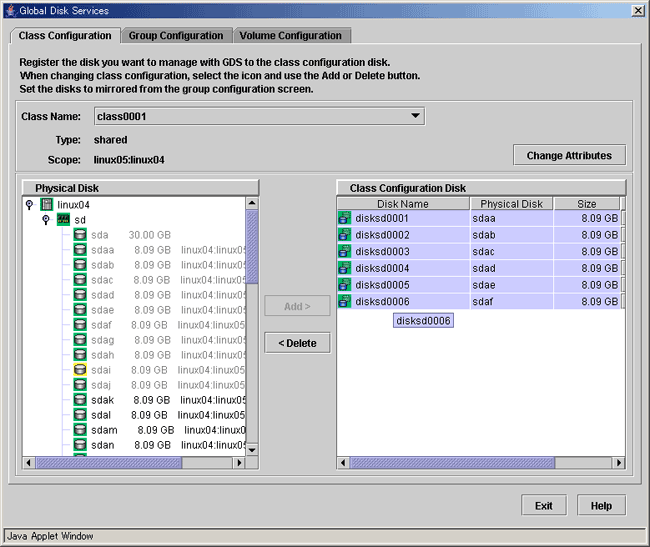
Task: Select the sdak disk icon
Action: coord(80,400)
